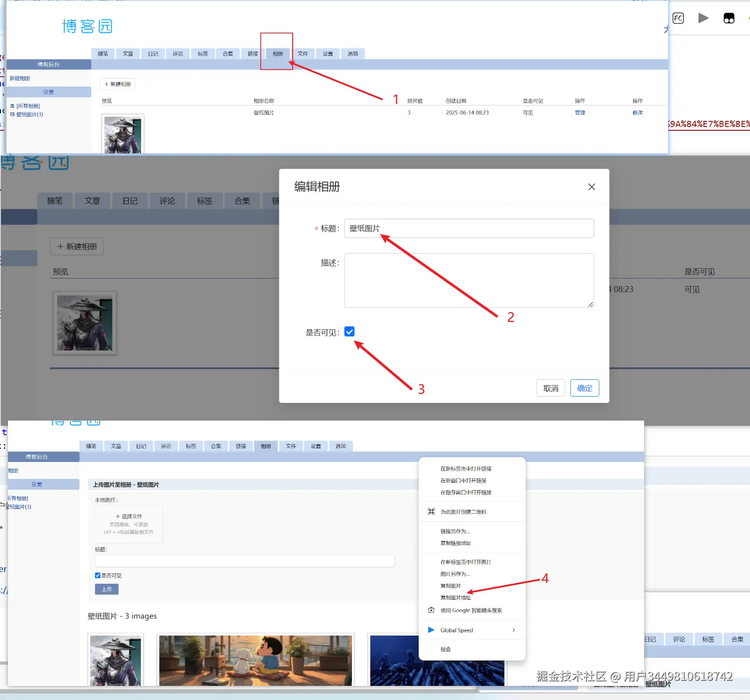750x700 pixels.
Task: Click the 标题 field containing 壁纸图片
Action: coord(469,228)
